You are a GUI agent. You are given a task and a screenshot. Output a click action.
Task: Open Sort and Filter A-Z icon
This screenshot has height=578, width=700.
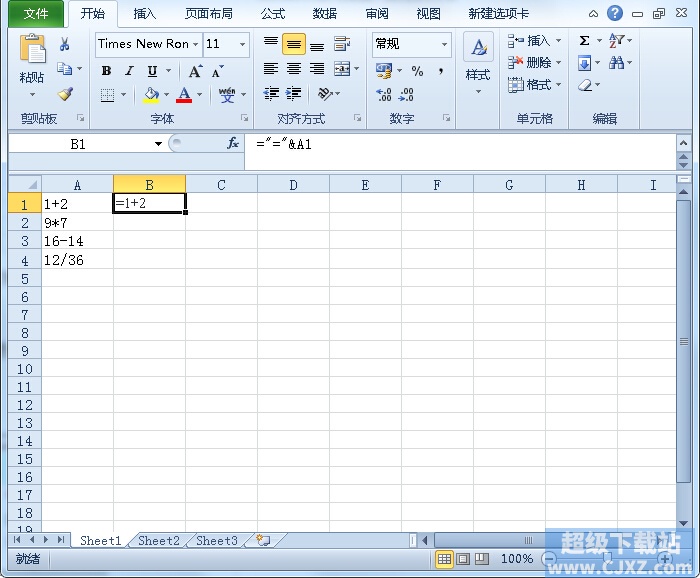pos(617,41)
